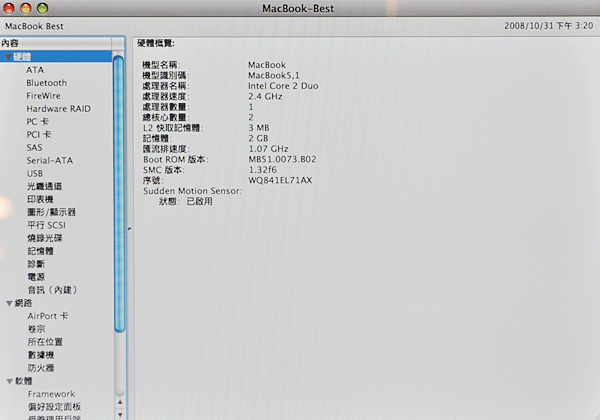Collapse the 硬體 hardware section triangle

[8, 57]
